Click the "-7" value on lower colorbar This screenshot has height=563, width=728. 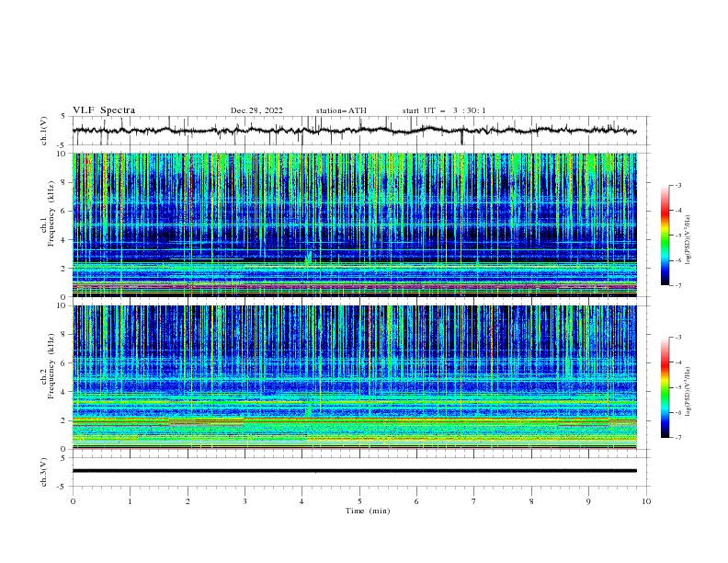pyautogui.click(x=677, y=437)
